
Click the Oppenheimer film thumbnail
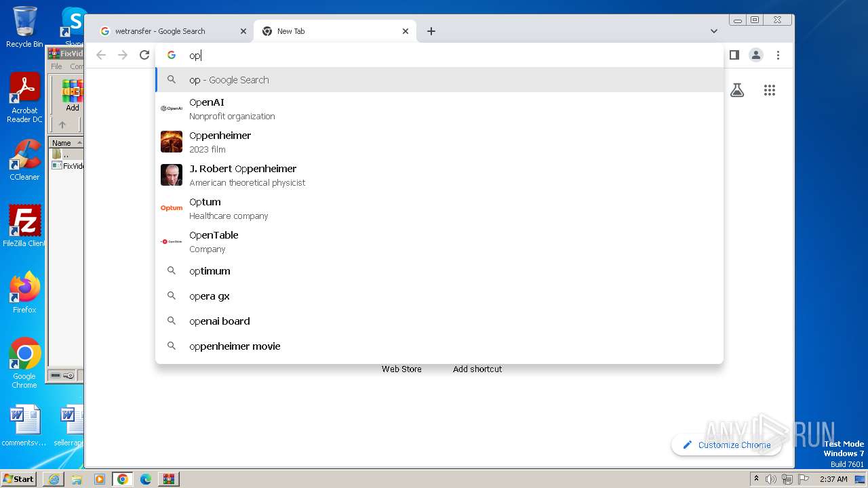pos(172,142)
